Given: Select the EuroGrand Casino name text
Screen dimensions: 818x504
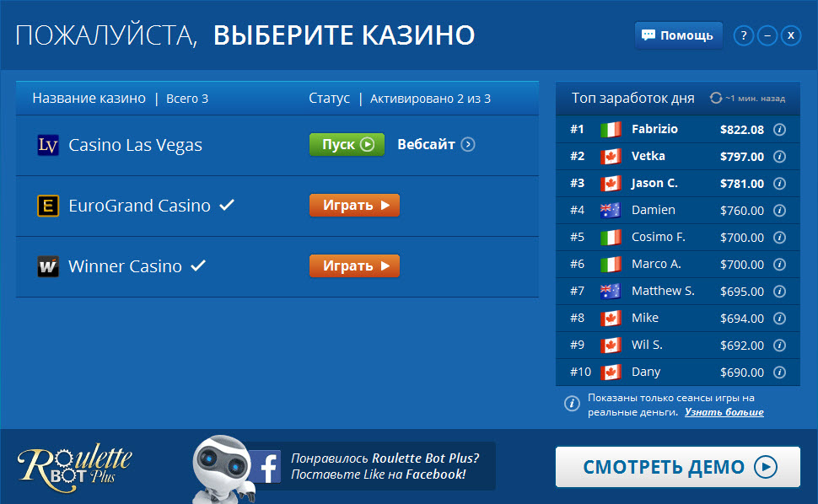Looking at the screenshot, I should [x=139, y=206].
